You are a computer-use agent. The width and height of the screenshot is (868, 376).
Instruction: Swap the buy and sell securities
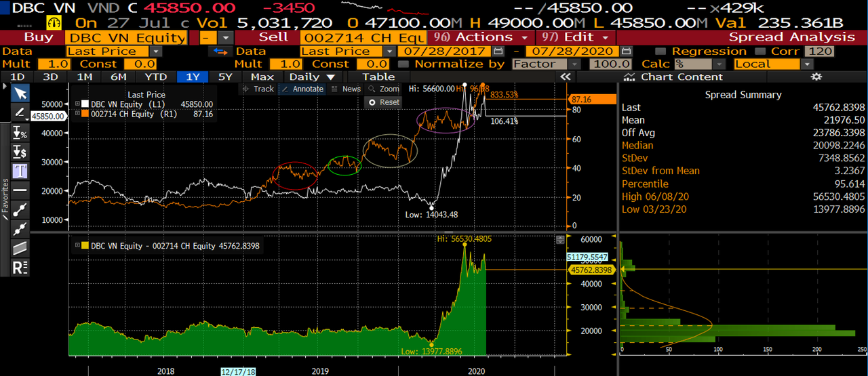coord(219,51)
